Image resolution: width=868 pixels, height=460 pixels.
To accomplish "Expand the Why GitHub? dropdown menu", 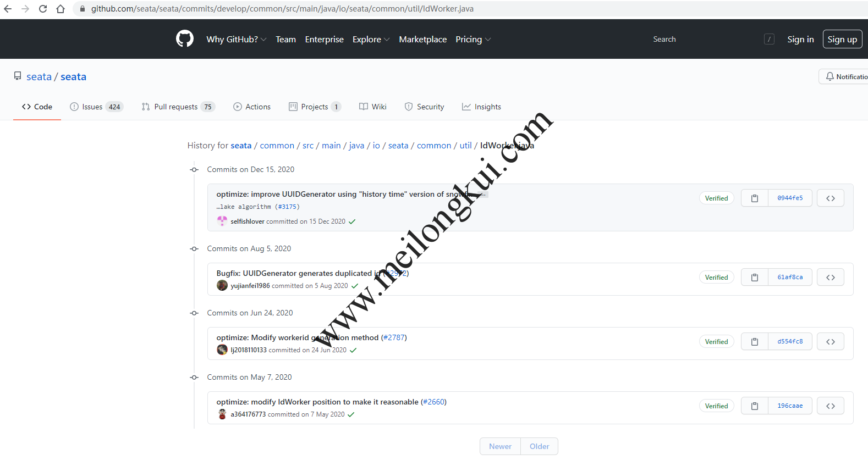I will click(x=236, y=40).
